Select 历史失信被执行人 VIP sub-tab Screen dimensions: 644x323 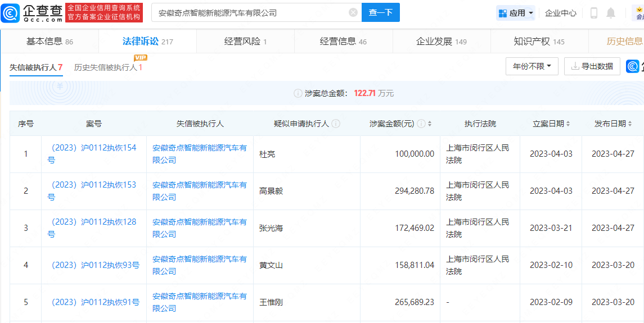click(x=108, y=67)
